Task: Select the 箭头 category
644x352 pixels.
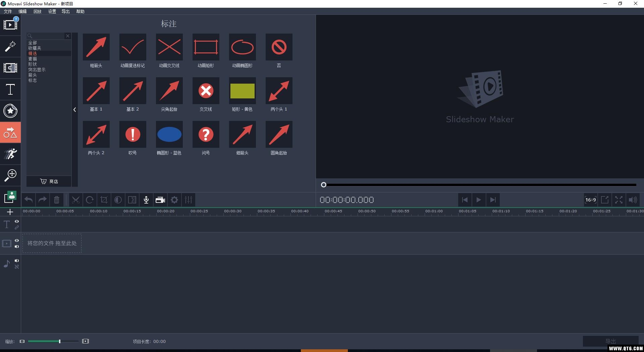Action: (49, 75)
